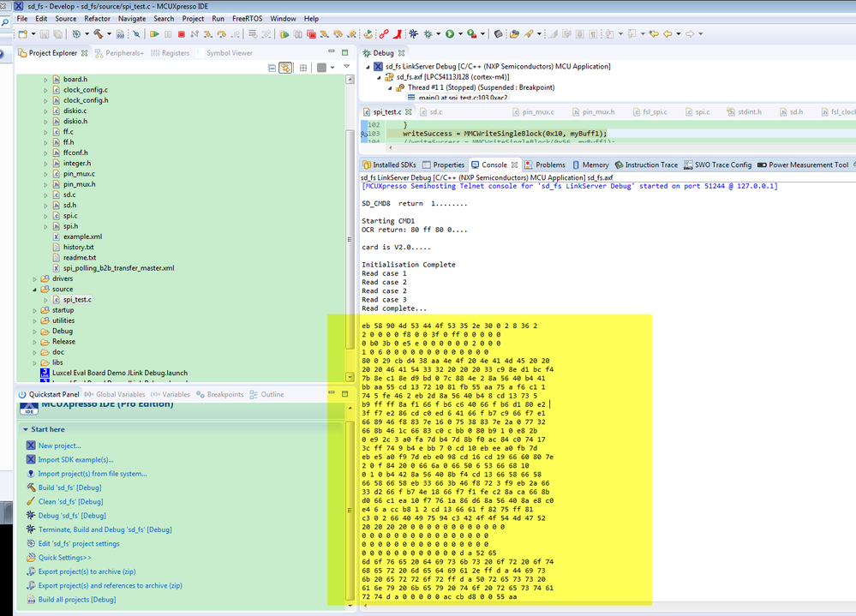
Task: Click the External Tools run icon
Action: pyautogui.click(x=471, y=33)
